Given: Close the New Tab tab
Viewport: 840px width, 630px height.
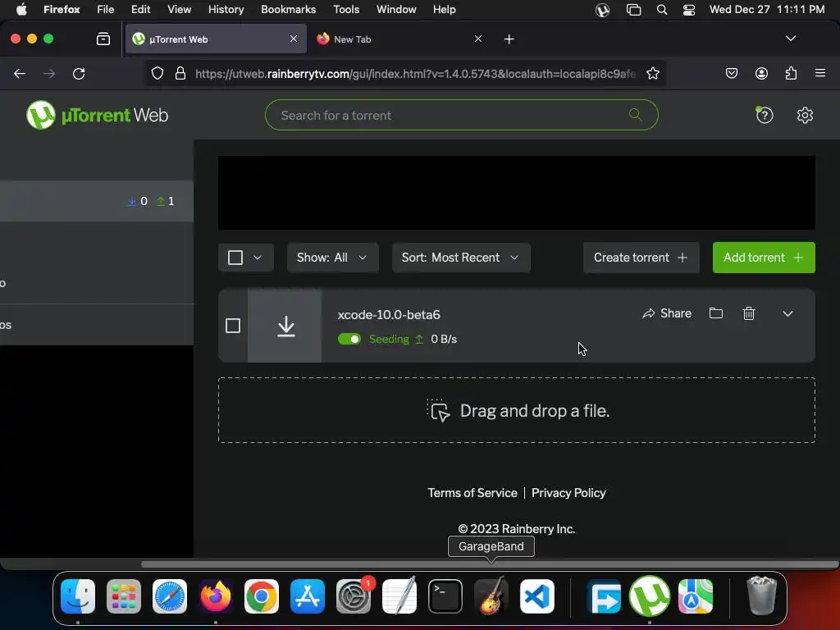Looking at the screenshot, I should (478, 39).
